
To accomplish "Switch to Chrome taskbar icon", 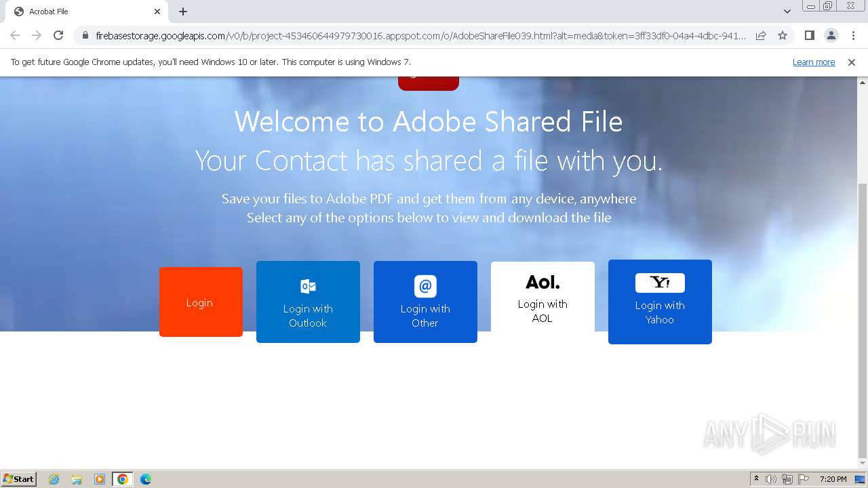I will (x=123, y=479).
